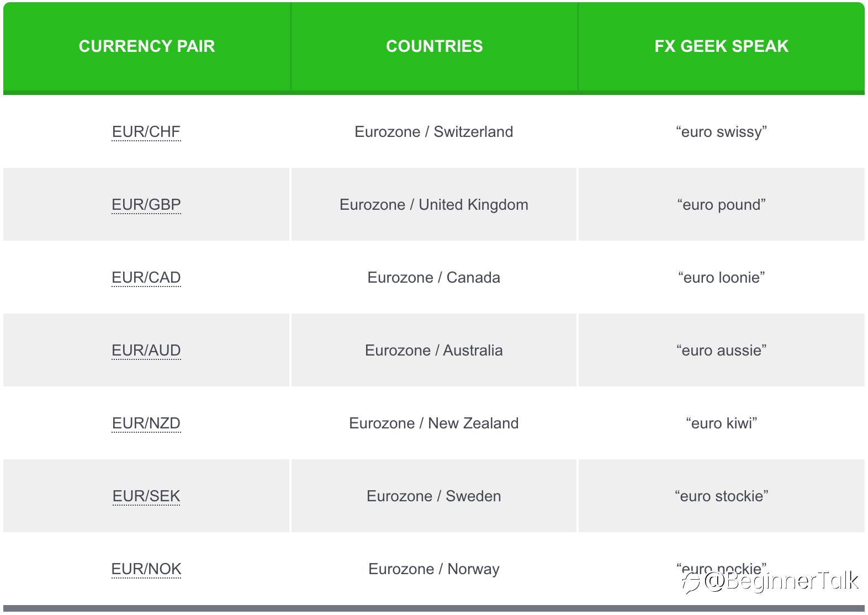Click the FX GEEK SPEAK column header
The height and width of the screenshot is (615, 868).
722,46
